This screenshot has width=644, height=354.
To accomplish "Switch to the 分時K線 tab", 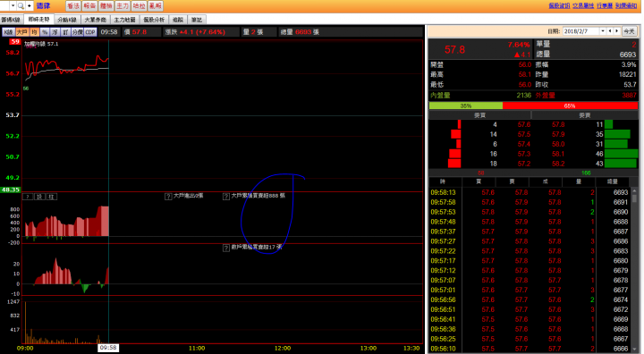I will tap(67, 20).
